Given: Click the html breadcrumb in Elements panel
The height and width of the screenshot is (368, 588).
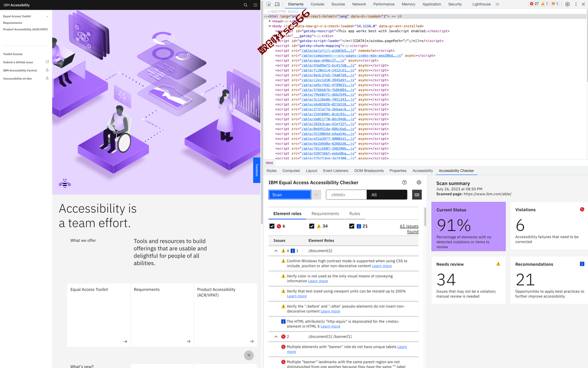Looking at the screenshot, I should click(269, 163).
